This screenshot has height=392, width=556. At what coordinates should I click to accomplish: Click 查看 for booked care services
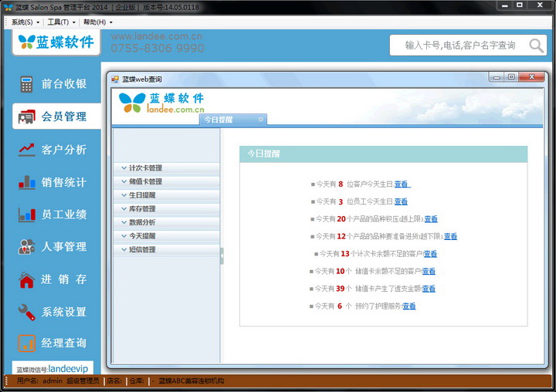(x=409, y=306)
